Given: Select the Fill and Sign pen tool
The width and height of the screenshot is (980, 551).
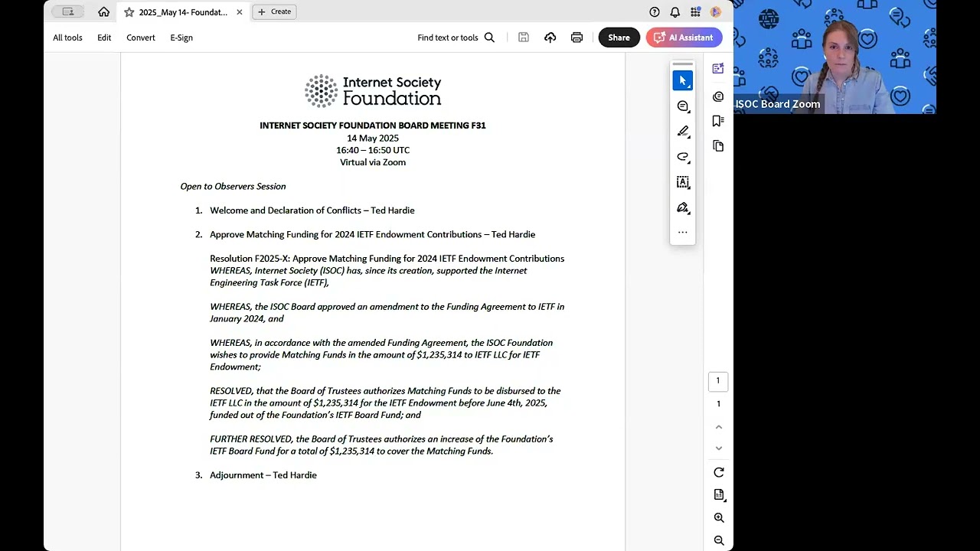Looking at the screenshot, I should [683, 208].
